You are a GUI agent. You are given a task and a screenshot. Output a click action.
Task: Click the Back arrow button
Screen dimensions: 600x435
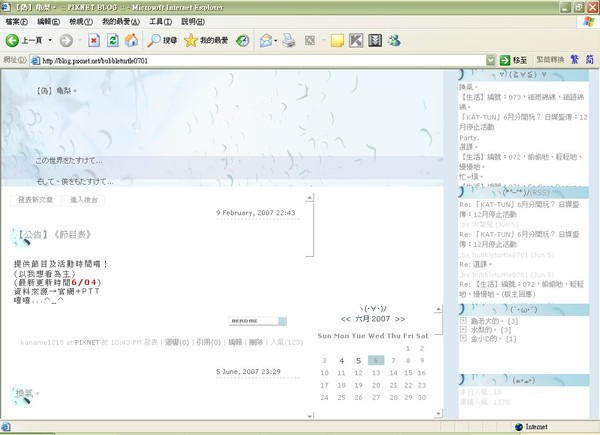12,40
